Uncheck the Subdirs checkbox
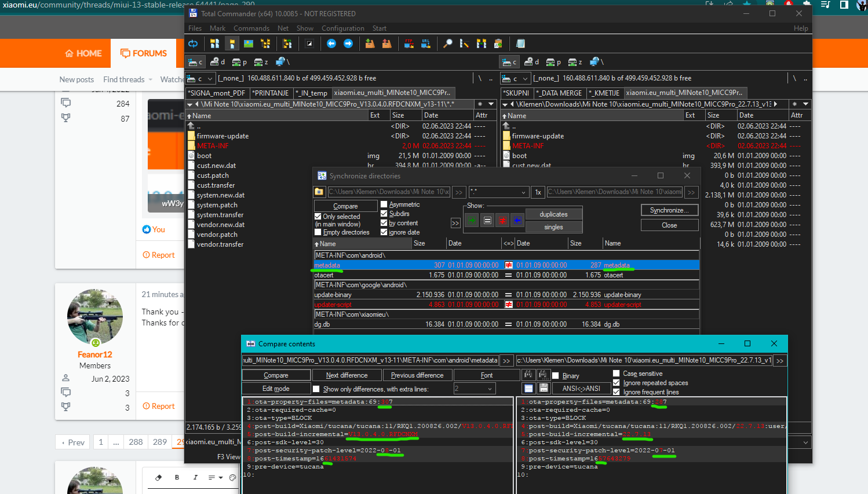The image size is (868, 494). [x=384, y=214]
